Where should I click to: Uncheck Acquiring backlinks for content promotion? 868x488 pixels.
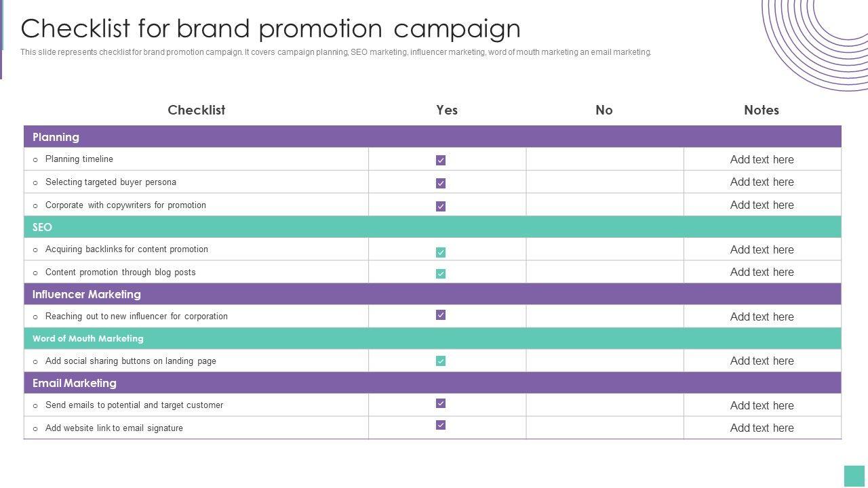(441, 252)
